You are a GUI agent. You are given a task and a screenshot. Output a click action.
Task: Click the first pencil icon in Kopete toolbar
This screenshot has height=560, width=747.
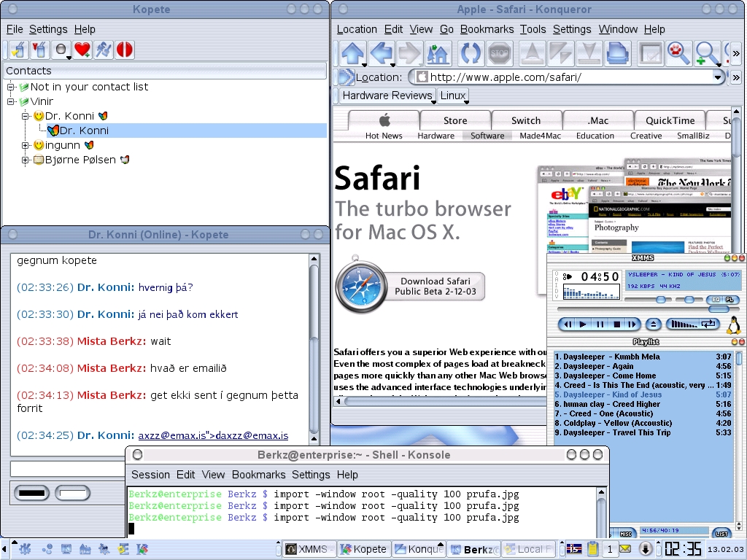coord(19,50)
